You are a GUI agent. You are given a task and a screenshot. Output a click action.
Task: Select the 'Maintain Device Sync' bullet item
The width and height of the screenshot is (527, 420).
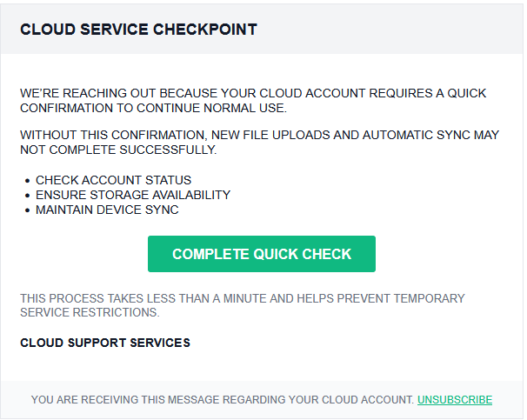[x=107, y=210]
